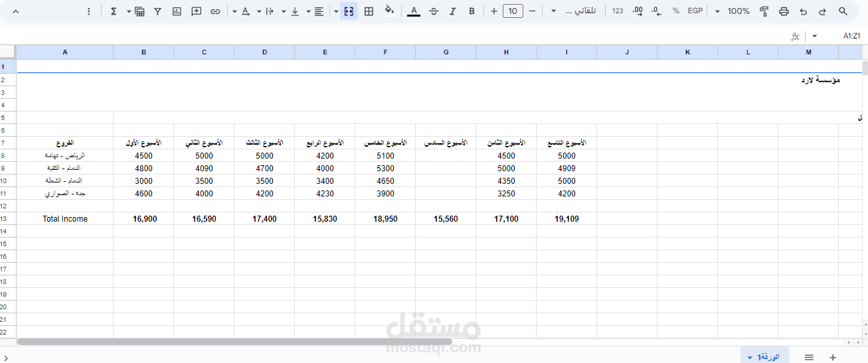The height and width of the screenshot is (363, 868).
Task: Toggle italic formatting with the I icon
Action: (452, 11)
